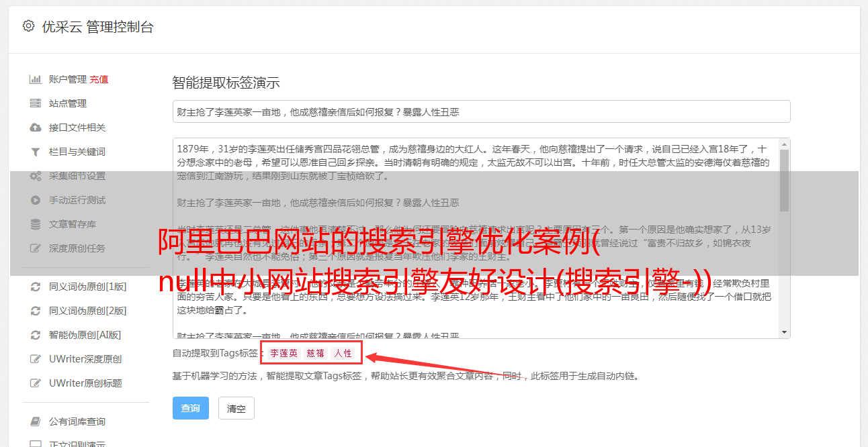Click the 慈禧 extracted tag

point(315,353)
